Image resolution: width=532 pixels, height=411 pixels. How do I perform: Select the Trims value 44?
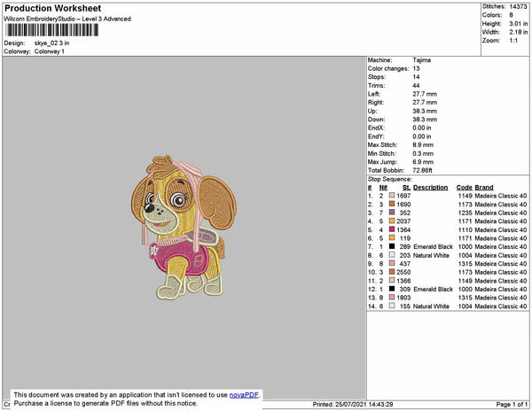[x=417, y=85]
